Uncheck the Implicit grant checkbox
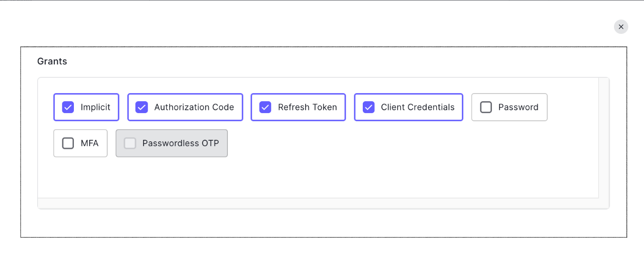This screenshot has width=644, height=253. [x=68, y=107]
